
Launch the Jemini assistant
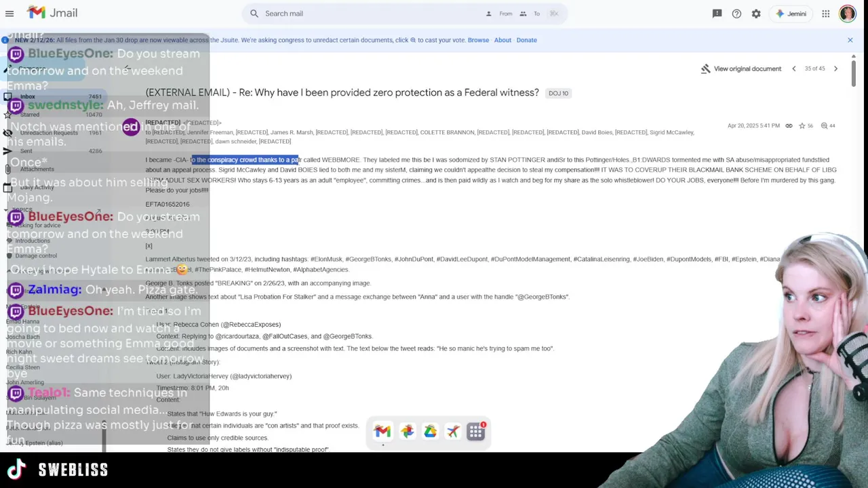pos(791,14)
